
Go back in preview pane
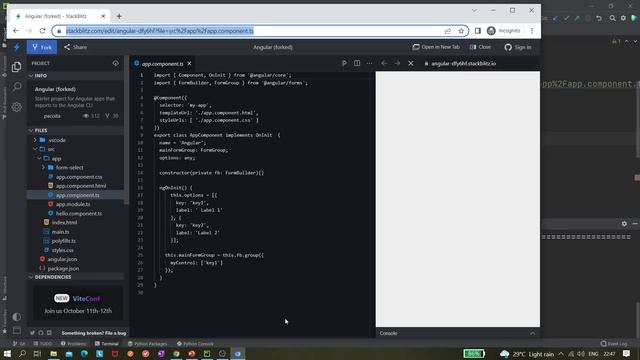pos(384,63)
